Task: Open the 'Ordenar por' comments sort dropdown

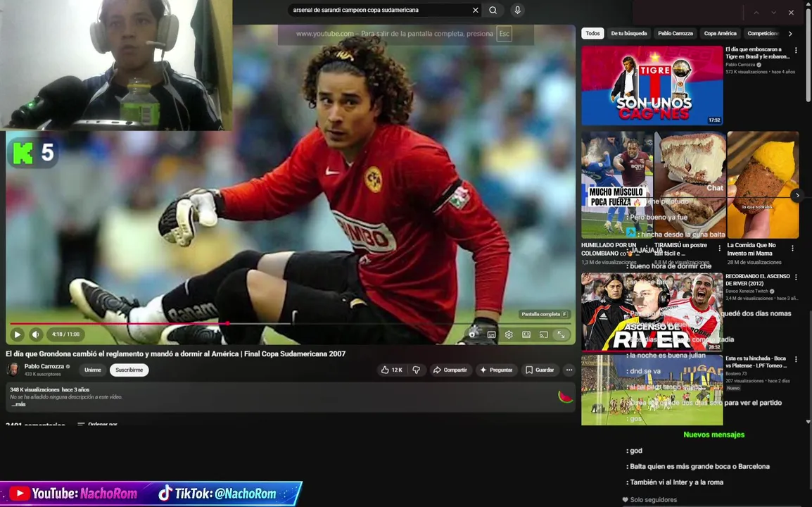Action: [97, 424]
